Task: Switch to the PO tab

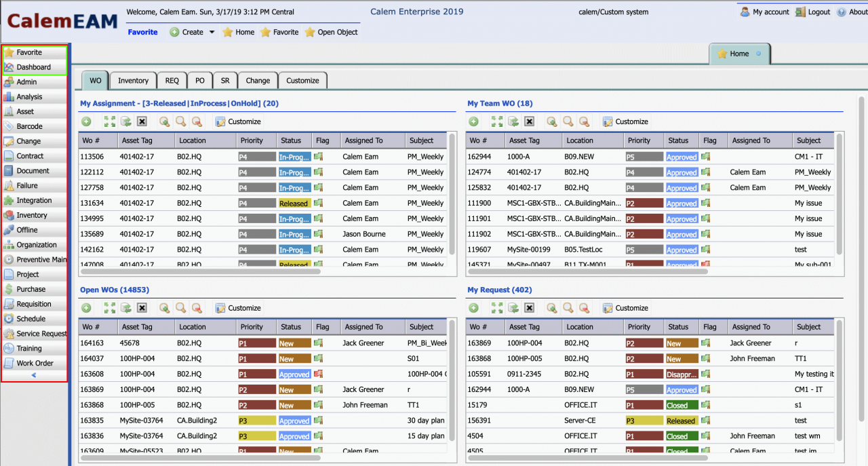Action: coord(200,80)
